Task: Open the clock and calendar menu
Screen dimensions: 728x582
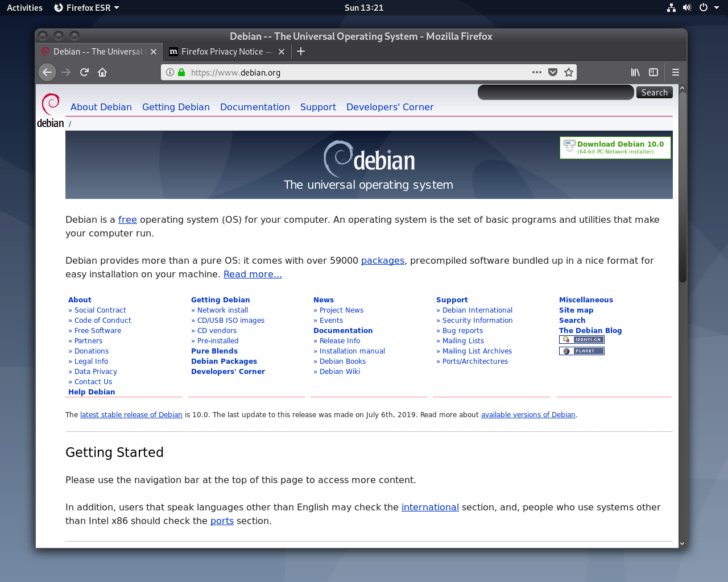Action: coord(364,7)
